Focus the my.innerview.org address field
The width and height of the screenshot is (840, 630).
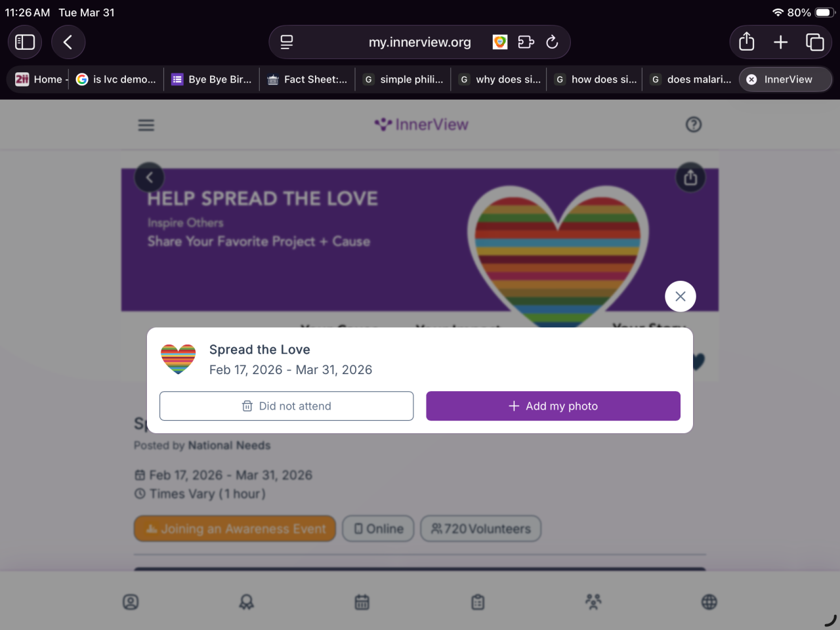tap(420, 42)
